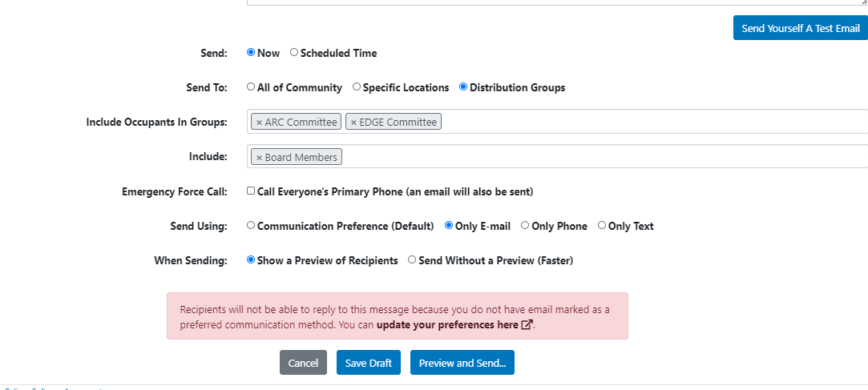
Task: Remove Board Members tag with its ×
Action: click(x=259, y=158)
